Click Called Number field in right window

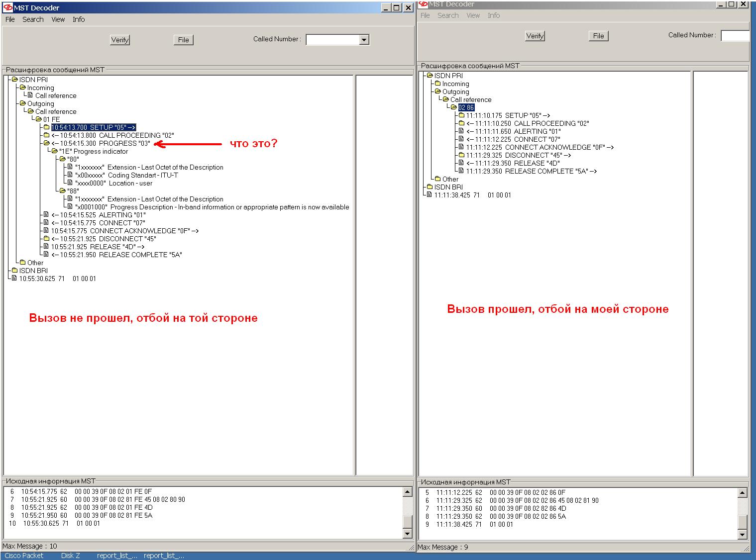735,36
